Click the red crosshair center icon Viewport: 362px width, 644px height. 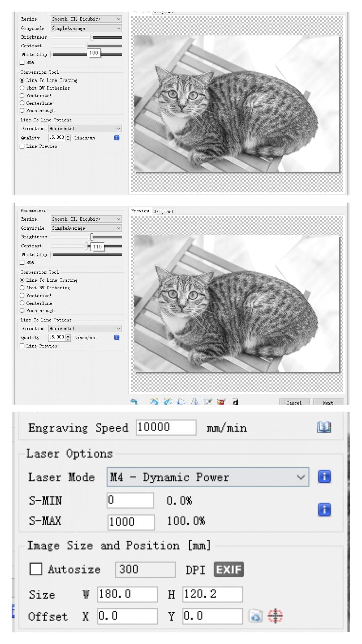[275, 616]
